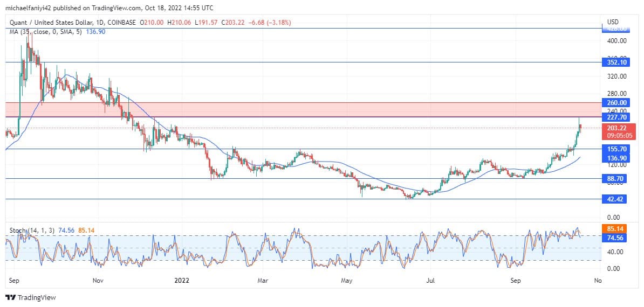Viewport: 644px width, 307px height.
Task: Click the 400.00 price axis tick
Action: tap(616, 41)
